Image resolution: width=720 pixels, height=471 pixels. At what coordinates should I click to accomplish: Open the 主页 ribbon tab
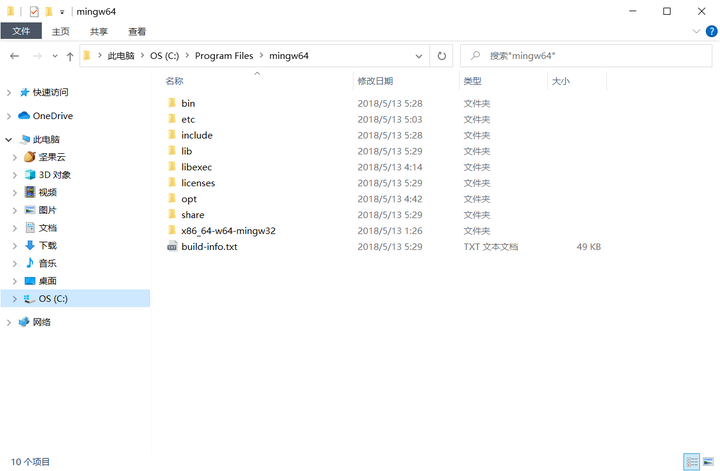tap(60, 31)
